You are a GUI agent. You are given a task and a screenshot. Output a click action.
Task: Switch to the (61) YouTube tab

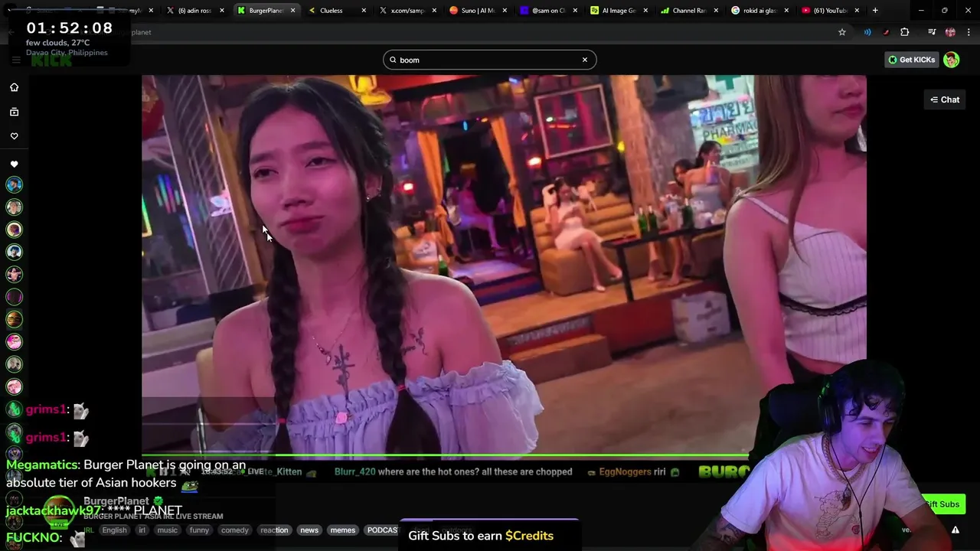(828, 11)
